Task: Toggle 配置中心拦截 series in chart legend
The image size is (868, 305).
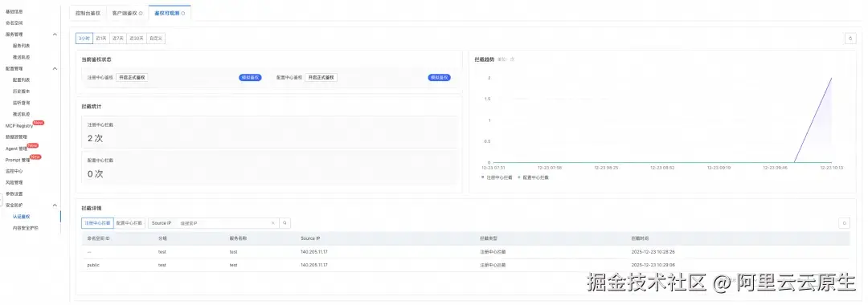Action: point(533,178)
